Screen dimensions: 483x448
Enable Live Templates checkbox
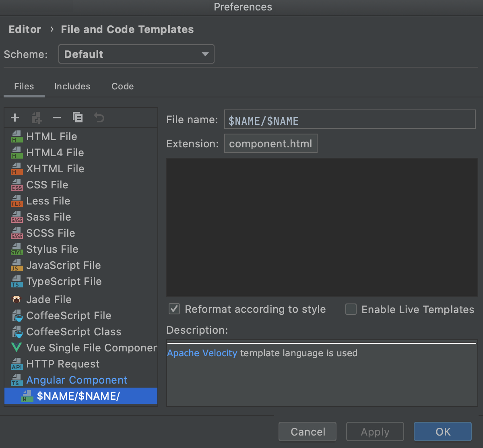pos(351,309)
